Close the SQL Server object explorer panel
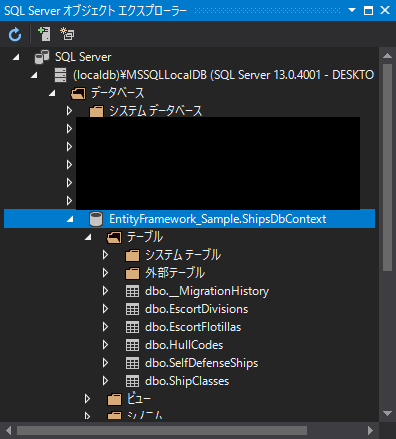 (x=385, y=10)
